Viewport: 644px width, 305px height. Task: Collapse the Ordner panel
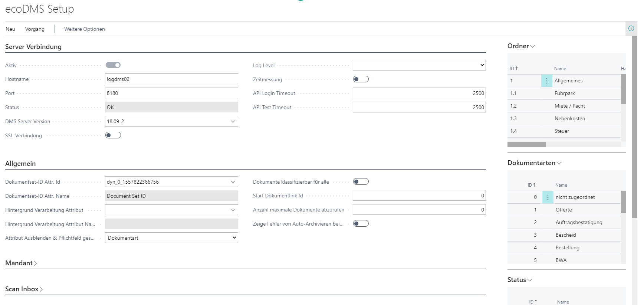pyautogui.click(x=521, y=46)
